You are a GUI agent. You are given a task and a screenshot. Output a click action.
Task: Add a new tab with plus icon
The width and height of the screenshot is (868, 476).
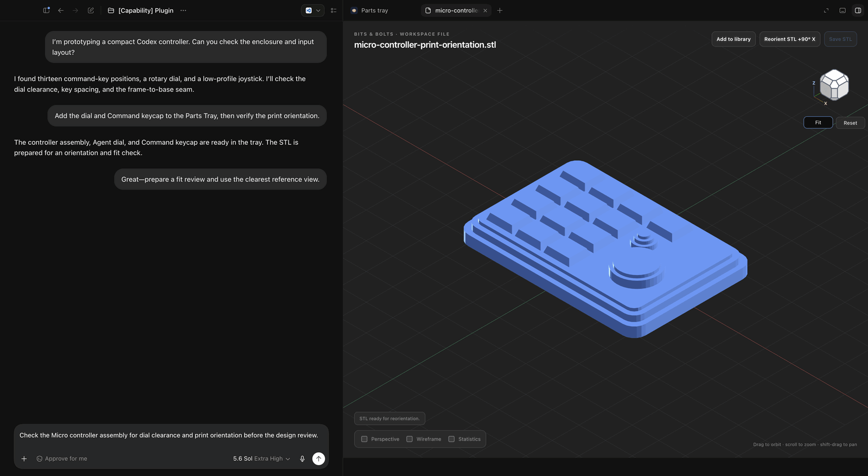tap(500, 10)
